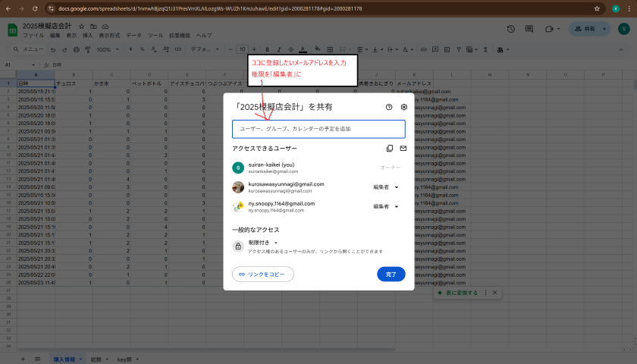Add a new sheet plus button
The height and width of the screenshot is (364, 637).
pyautogui.click(x=23, y=359)
